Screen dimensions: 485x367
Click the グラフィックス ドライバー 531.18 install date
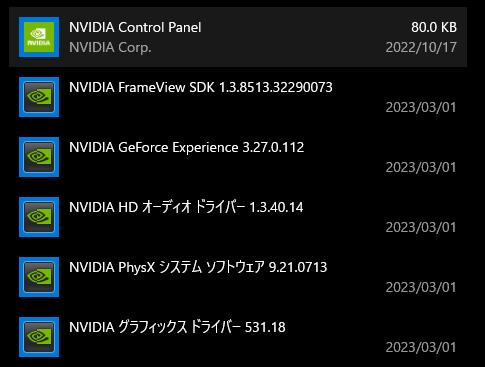(421, 347)
